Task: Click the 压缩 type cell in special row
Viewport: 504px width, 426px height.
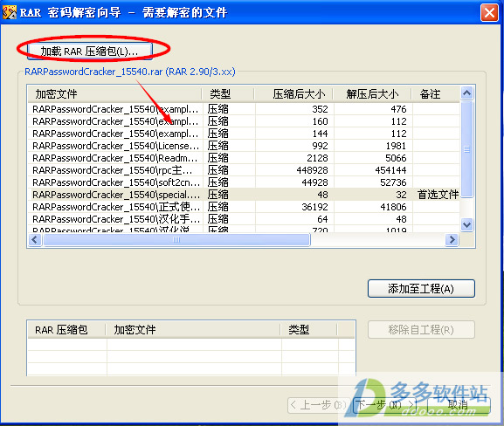Action: [217, 195]
